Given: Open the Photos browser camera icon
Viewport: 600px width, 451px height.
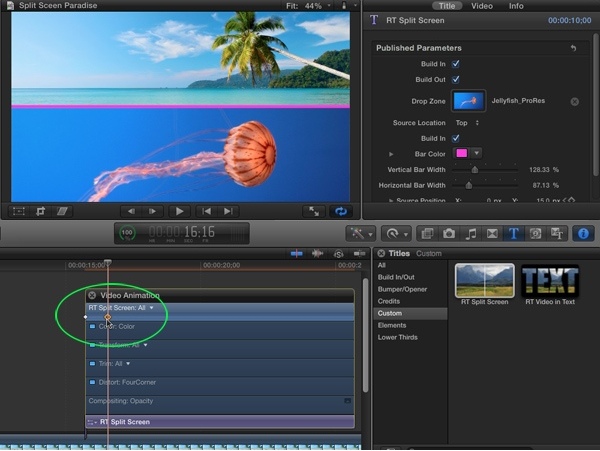Looking at the screenshot, I should coord(448,233).
